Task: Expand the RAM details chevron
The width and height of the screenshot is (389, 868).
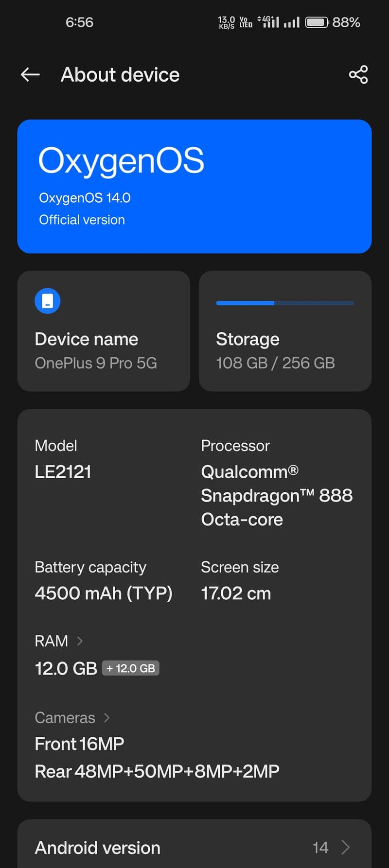Action: (80, 641)
